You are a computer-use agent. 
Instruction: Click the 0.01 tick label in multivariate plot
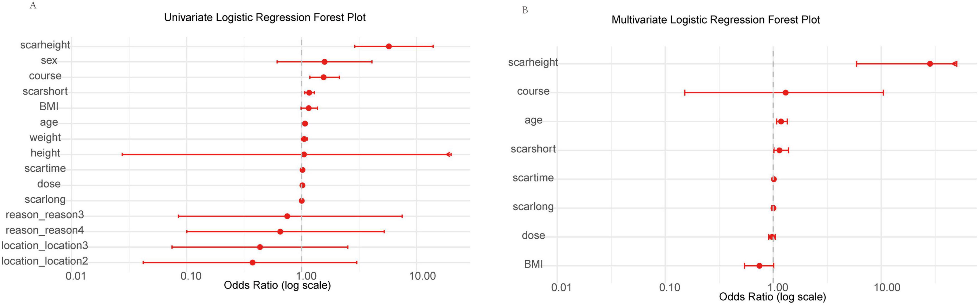pyautogui.click(x=561, y=287)
